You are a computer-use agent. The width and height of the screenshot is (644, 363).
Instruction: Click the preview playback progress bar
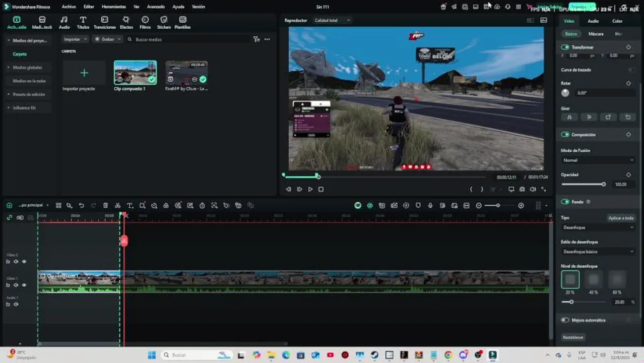384,176
